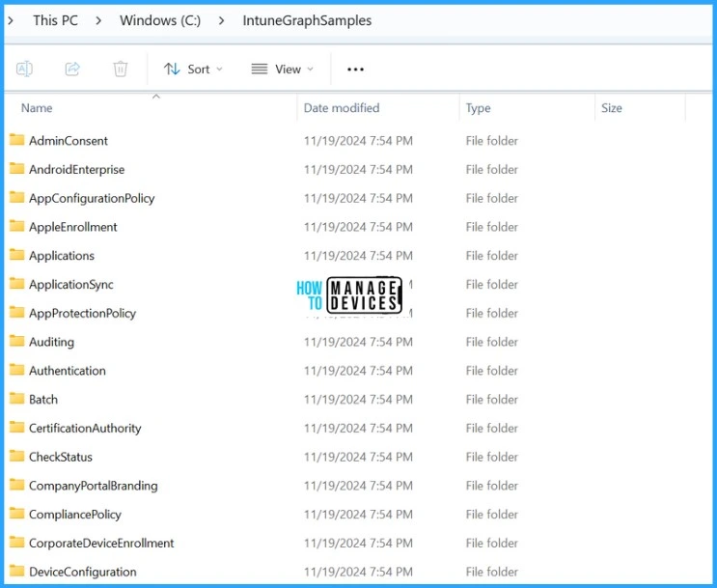Expand chevron before This PC
This screenshot has width=717, height=588.
pos(11,20)
